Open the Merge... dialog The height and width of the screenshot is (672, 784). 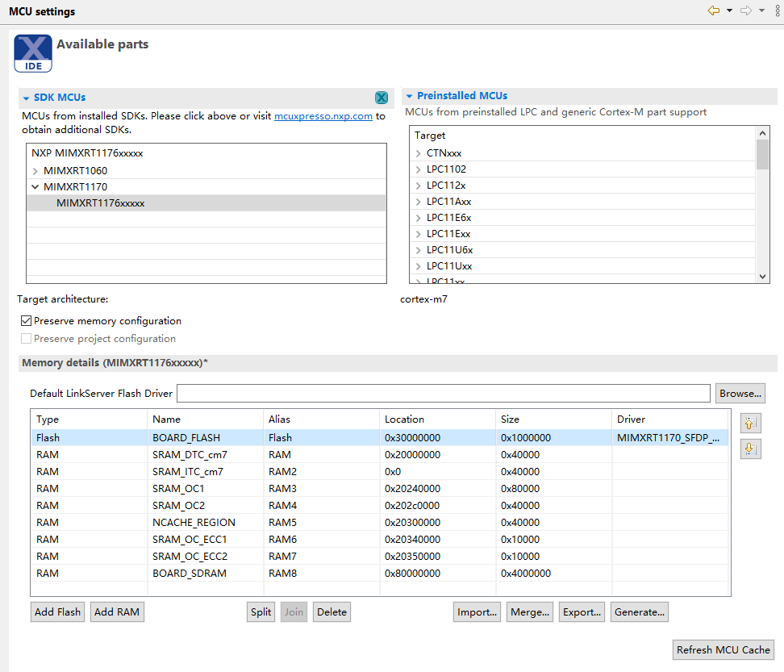[x=529, y=612]
